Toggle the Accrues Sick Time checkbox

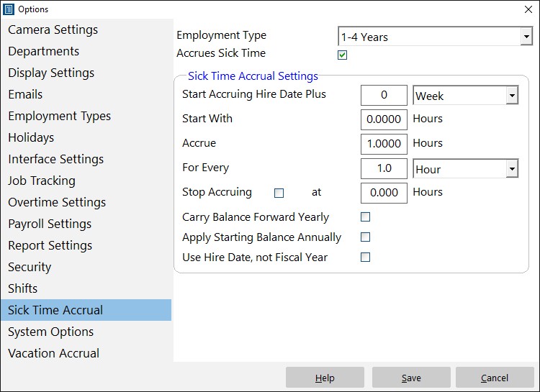[342, 55]
